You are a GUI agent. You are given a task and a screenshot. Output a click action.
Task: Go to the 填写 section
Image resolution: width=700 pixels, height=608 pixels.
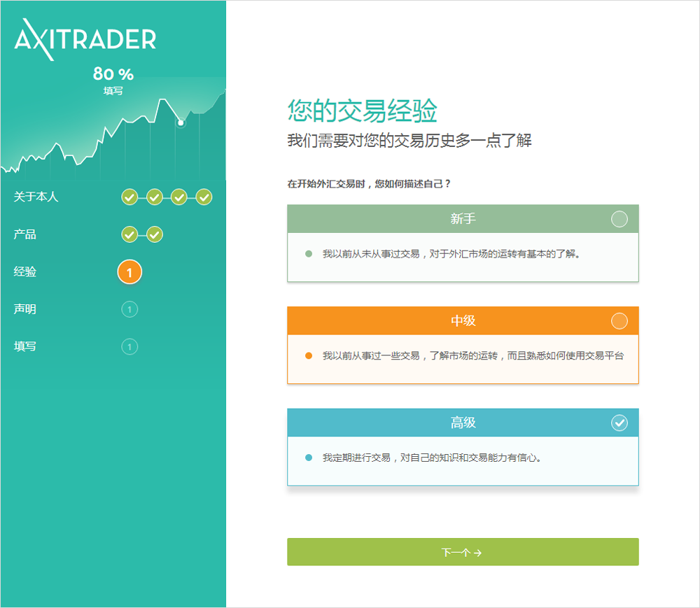point(26,346)
